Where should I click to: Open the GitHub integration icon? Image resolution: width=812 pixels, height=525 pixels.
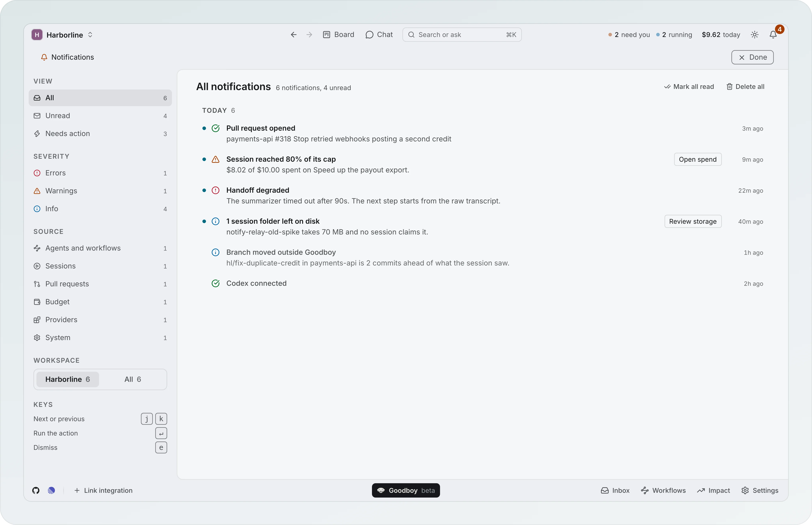[x=36, y=491]
